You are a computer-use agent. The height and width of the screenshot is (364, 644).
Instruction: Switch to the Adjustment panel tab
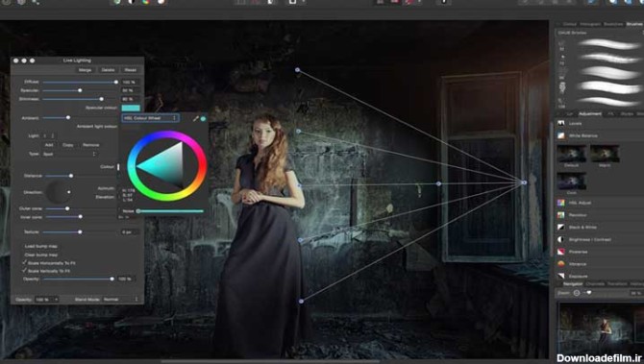(590, 113)
